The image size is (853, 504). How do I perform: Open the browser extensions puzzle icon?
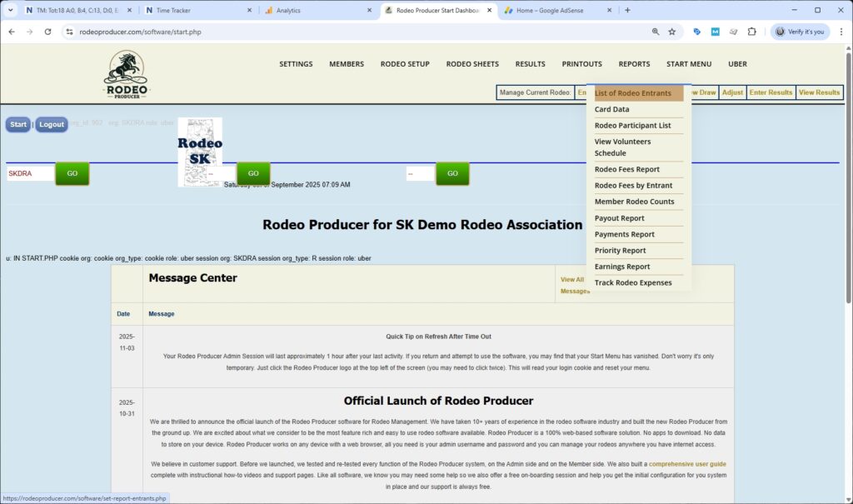(752, 31)
